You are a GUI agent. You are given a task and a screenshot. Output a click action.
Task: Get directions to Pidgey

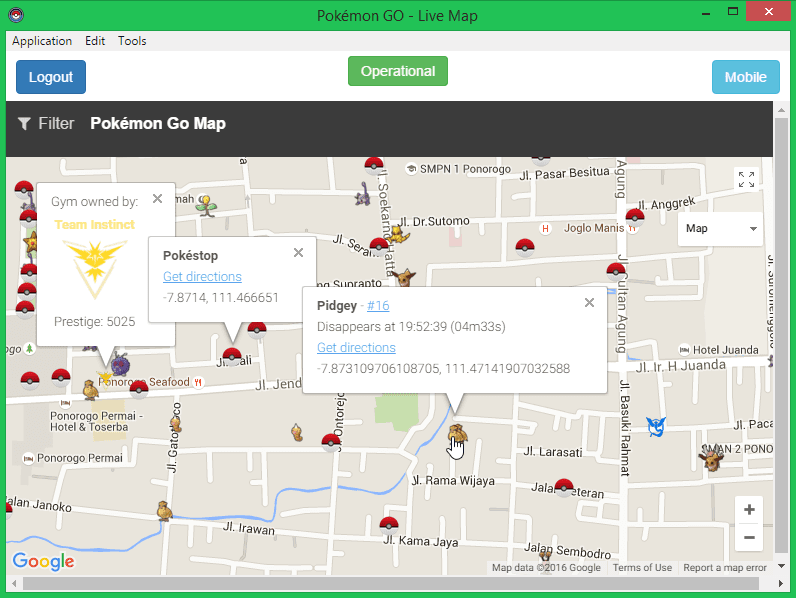(x=356, y=348)
